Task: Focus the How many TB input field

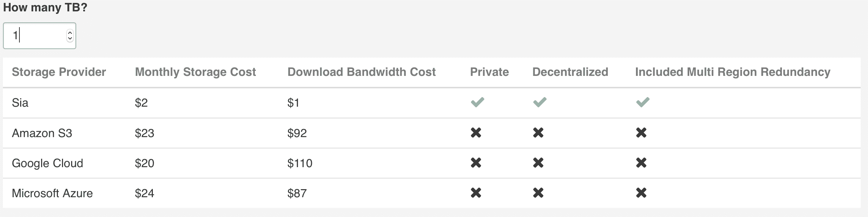Action: coord(39,36)
